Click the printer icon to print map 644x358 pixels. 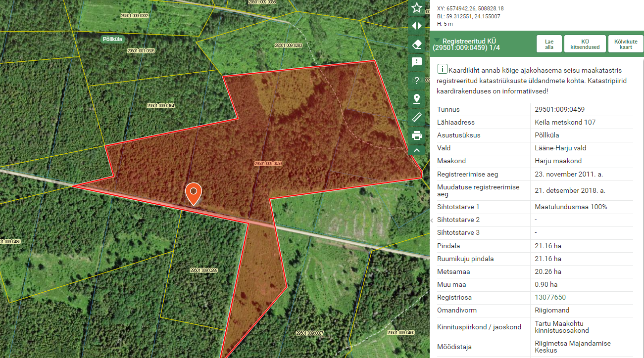(x=417, y=135)
